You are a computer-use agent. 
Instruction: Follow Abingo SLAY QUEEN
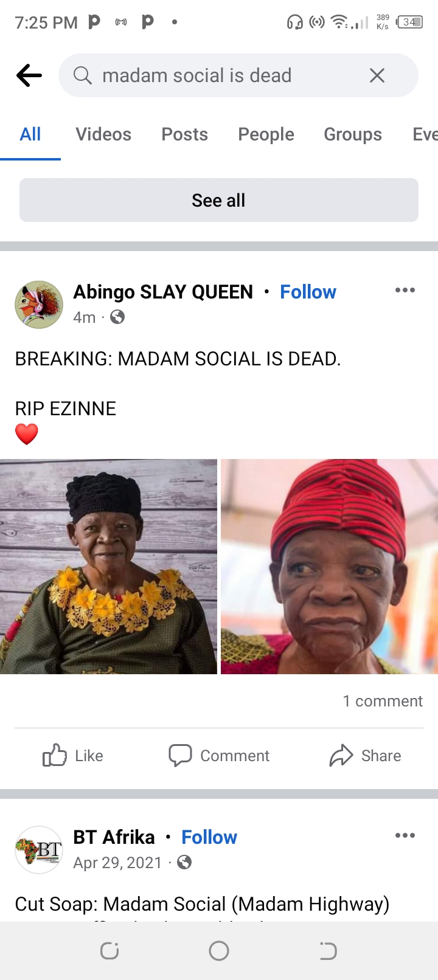[x=308, y=292]
